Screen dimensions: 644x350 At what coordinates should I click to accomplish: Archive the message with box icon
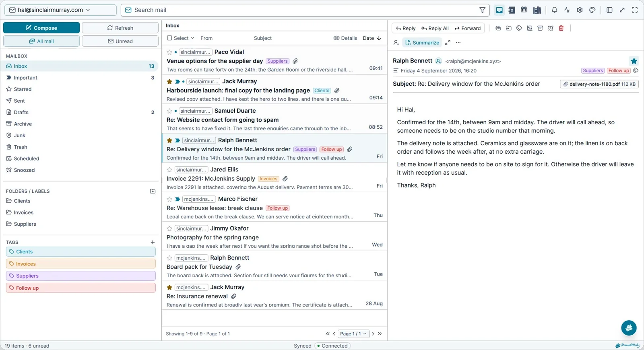pyautogui.click(x=540, y=28)
